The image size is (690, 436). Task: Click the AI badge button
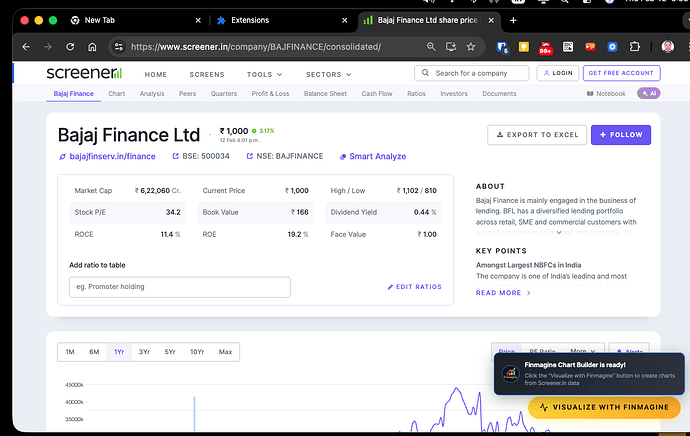pyautogui.click(x=649, y=93)
